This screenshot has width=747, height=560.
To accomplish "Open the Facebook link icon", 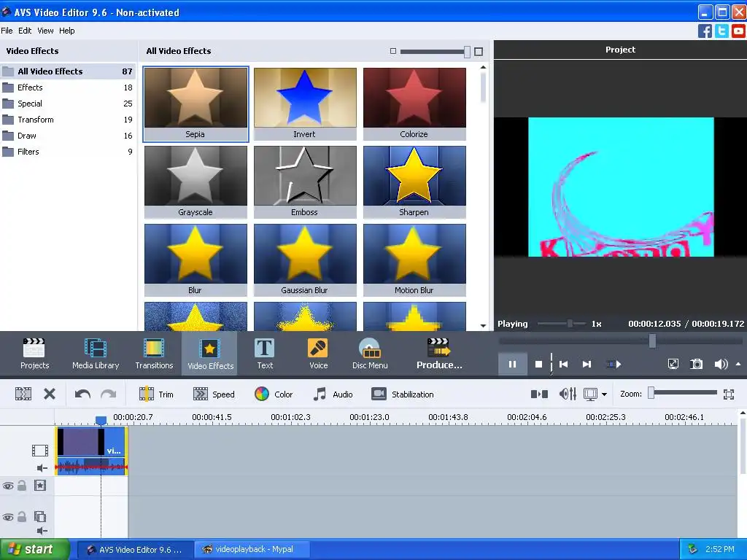I will pos(705,31).
